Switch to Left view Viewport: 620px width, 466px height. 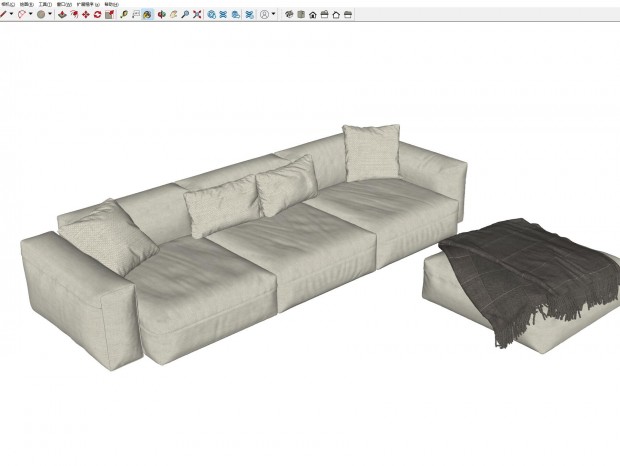(348, 15)
